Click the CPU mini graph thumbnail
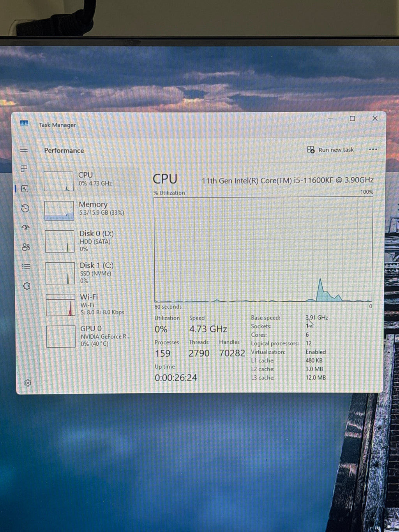This screenshot has width=399, height=532. [x=58, y=181]
